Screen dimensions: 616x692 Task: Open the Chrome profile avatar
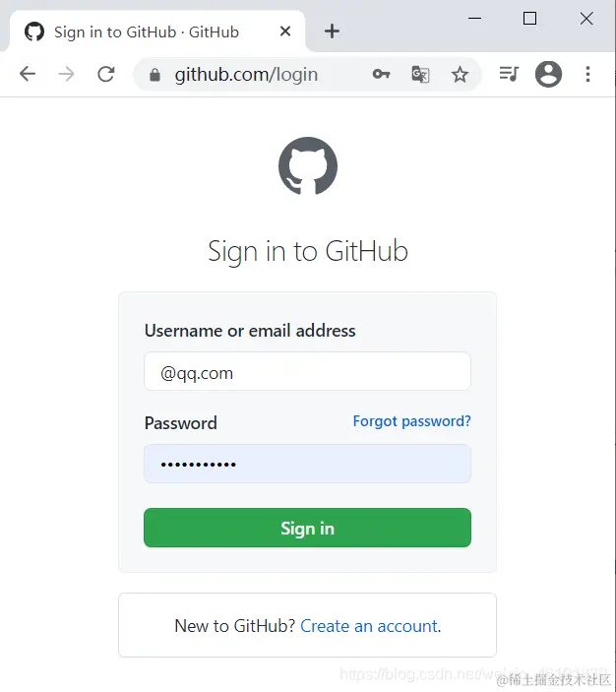point(548,74)
